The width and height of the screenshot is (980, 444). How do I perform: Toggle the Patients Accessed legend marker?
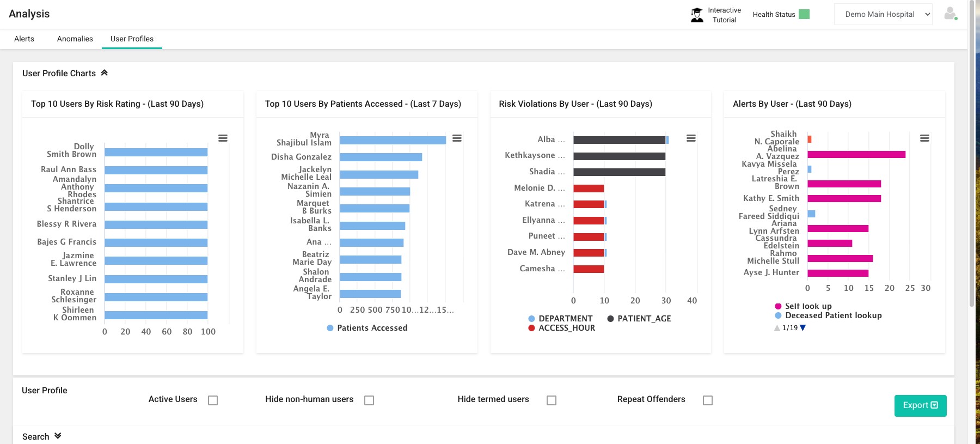click(330, 328)
